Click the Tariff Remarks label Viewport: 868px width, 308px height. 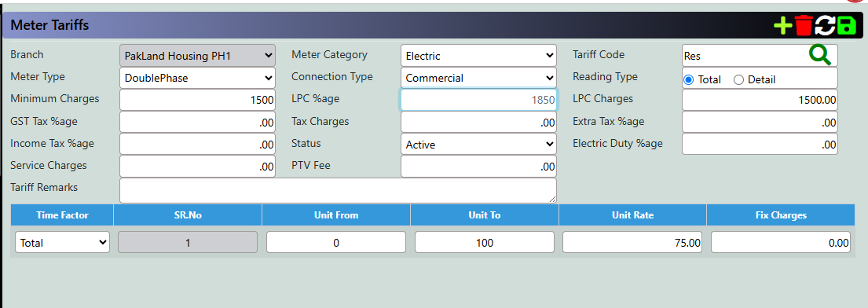click(x=44, y=187)
